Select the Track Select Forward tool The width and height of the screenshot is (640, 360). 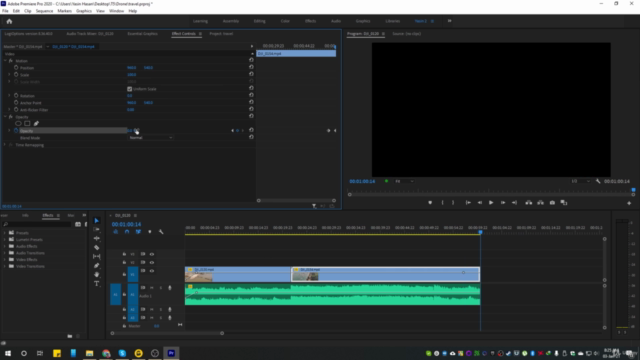(97, 230)
